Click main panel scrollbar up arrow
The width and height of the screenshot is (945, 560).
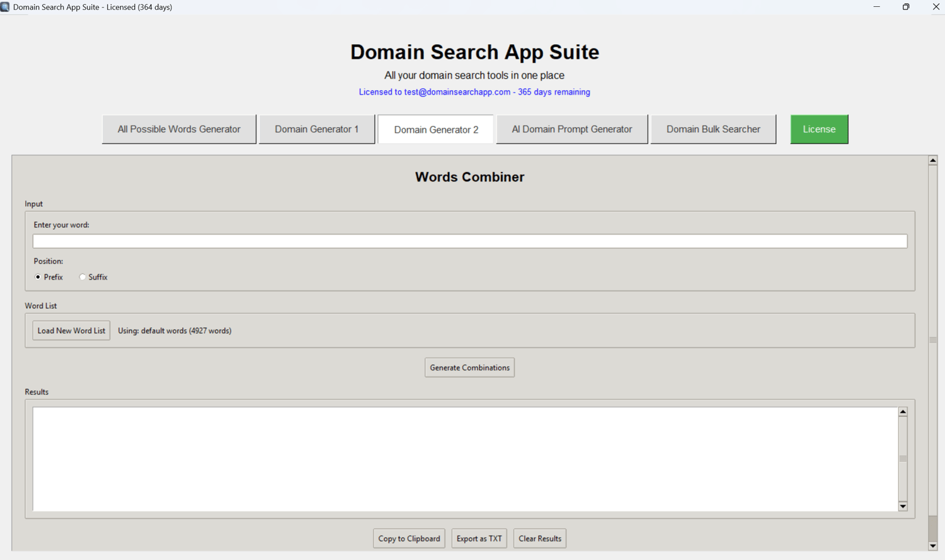point(933,161)
